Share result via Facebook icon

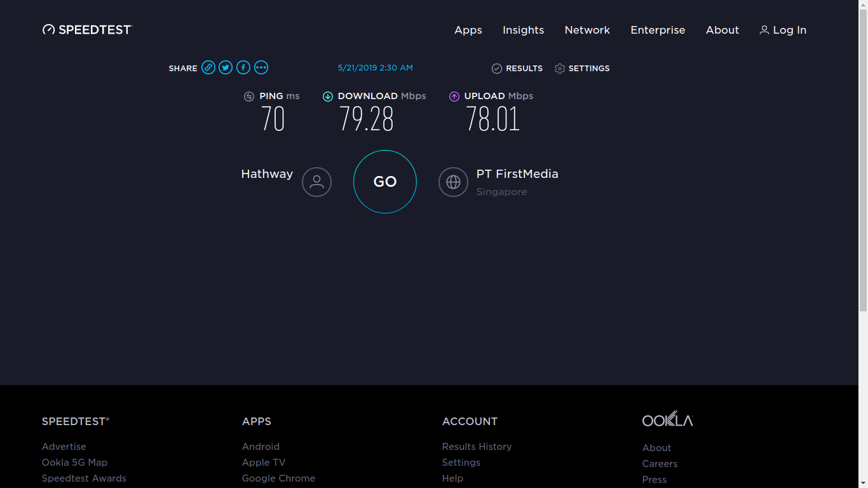point(243,68)
